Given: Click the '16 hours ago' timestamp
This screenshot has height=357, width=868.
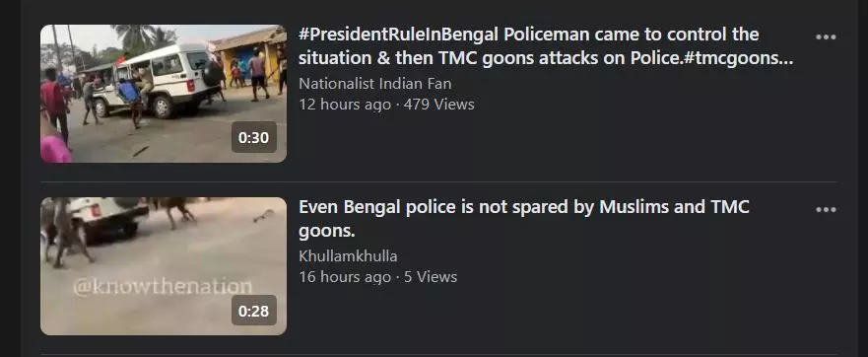Looking at the screenshot, I should pos(344,276).
